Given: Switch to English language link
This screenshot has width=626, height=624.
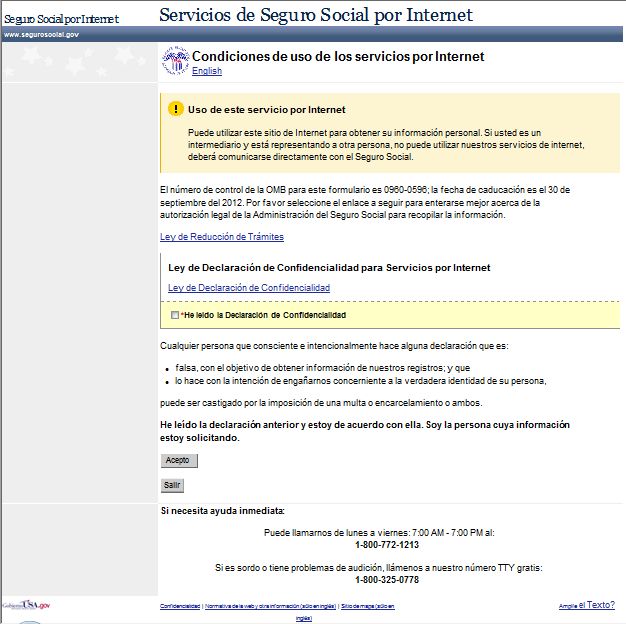Looking at the screenshot, I should tap(207, 71).
